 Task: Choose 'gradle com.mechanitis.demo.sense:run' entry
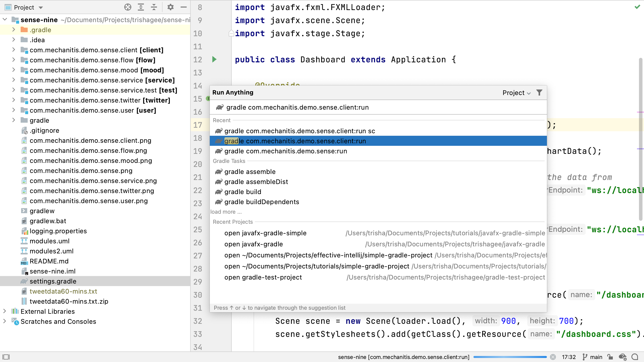coord(378,151)
